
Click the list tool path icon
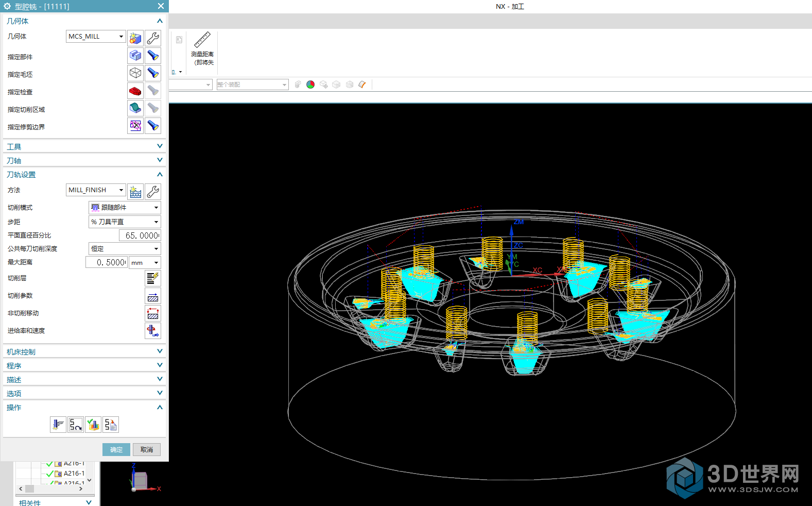click(111, 425)
